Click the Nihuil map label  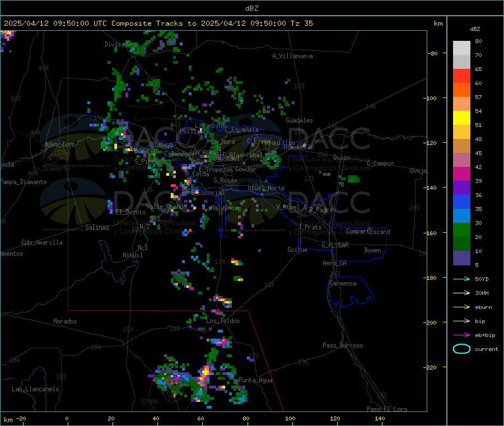pyautogui.click(x=132, y=255)
